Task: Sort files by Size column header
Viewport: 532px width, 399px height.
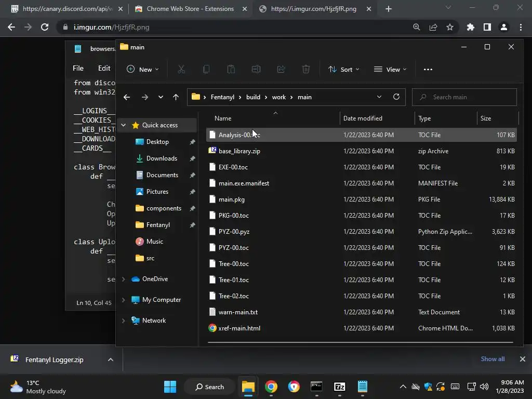Action: 486,118
